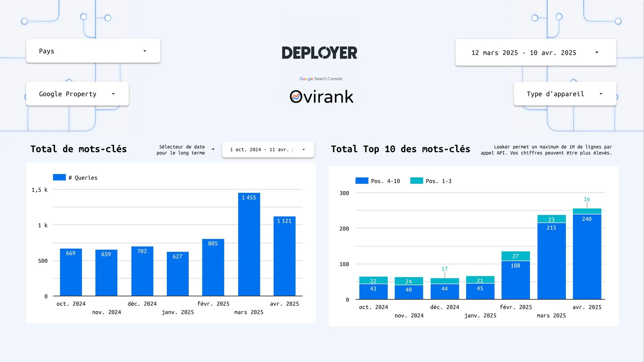Click the Sélecteur de date pour le long terme text
This screenshot has height=362, width=644.
pos(181,150)
